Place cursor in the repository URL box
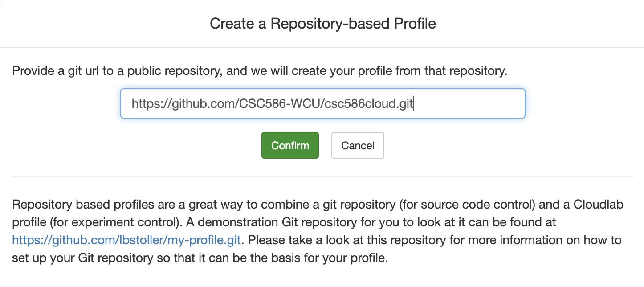The image size is (644, 287). [322, 103]
